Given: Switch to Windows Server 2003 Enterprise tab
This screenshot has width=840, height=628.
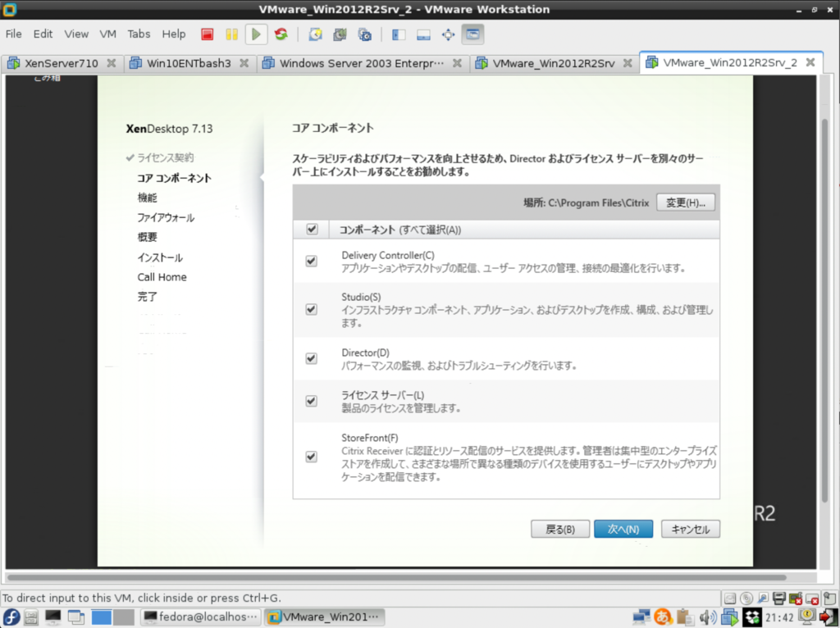Looking at the screenshot, I should tap(362, 63).
